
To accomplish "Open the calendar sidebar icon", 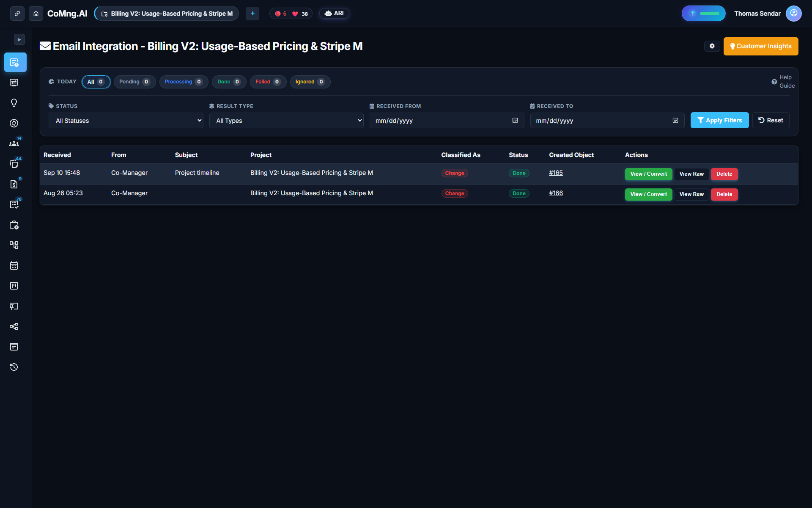I will tap(14, 265).
